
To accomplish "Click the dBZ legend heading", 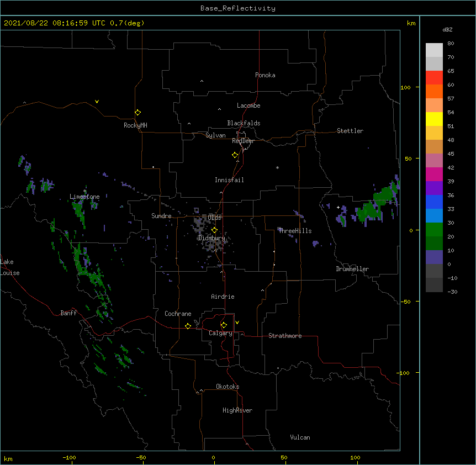I will tap(447, 29).
